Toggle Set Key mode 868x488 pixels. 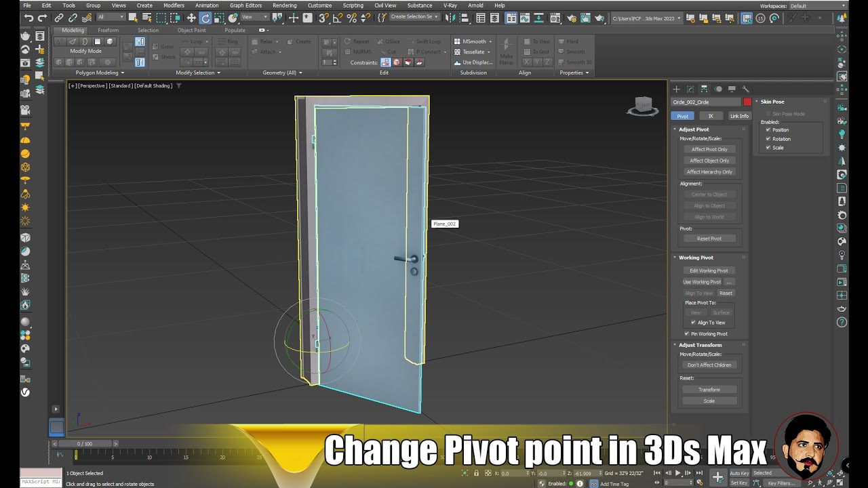point(738,483)
